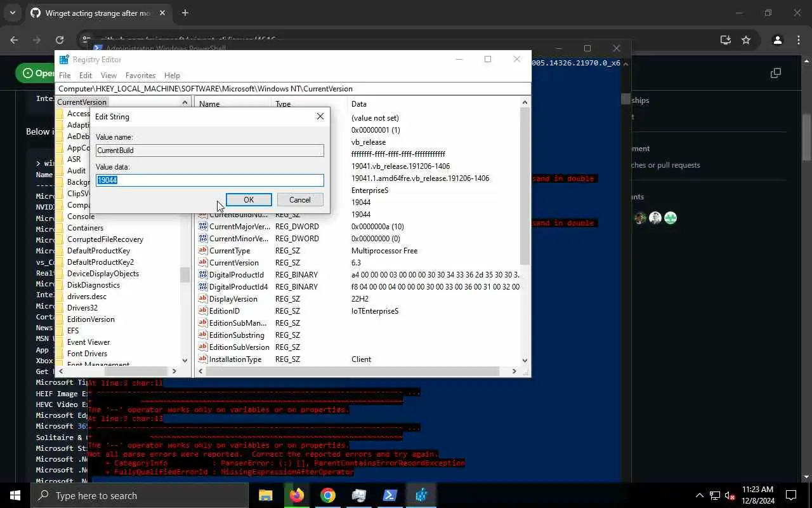812x508 pixels.
Task: Click the green Open button on GitHub
Action: pyautogui.click(x=36, y=73)
